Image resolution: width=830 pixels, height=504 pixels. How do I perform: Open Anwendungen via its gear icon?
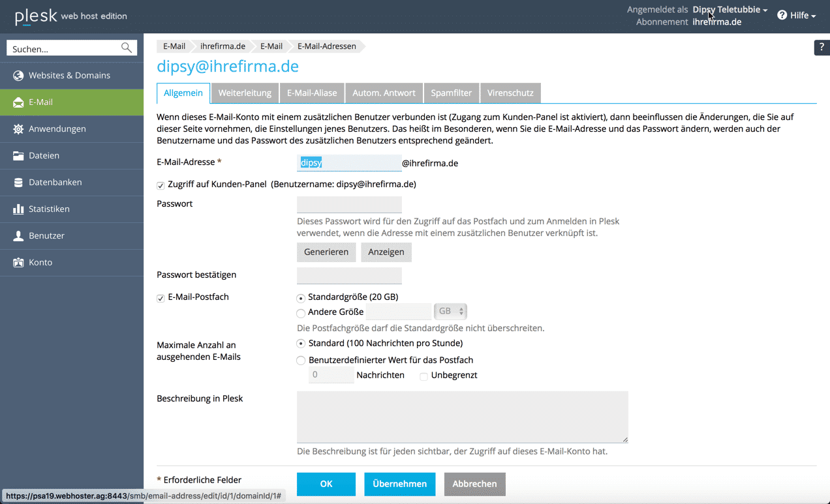18,129
